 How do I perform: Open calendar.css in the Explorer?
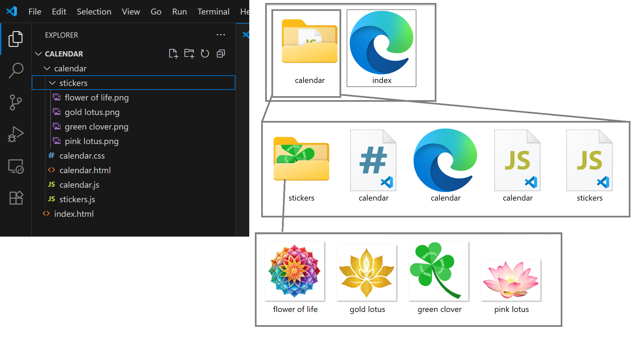click(134, 156)
